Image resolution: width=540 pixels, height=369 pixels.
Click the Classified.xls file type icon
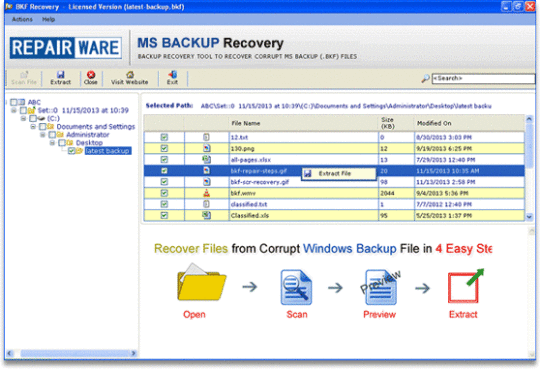click(206, 215)
